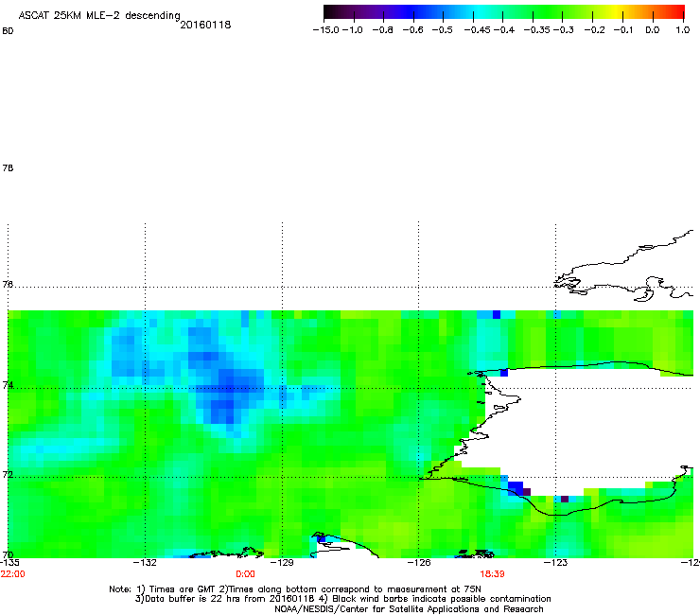Click the colorbar value -0.1
This screenshot has width=700, height=615.
pyautogui.click(x=623, y=30)
